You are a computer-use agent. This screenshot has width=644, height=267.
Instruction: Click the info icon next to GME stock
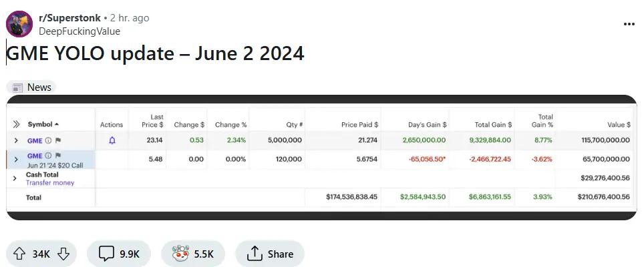point(48,140)
